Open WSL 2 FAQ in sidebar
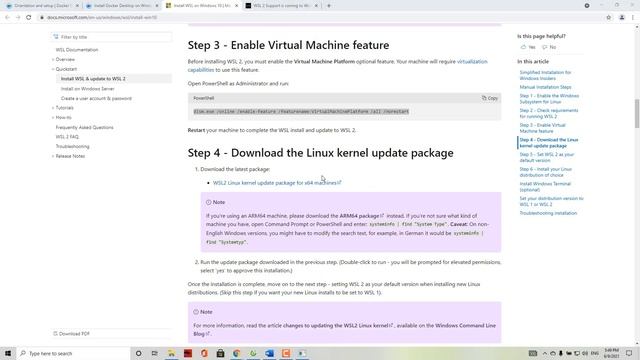Image resolution: width=640 pixels, height=360 pixels. (x=67, y=137)
